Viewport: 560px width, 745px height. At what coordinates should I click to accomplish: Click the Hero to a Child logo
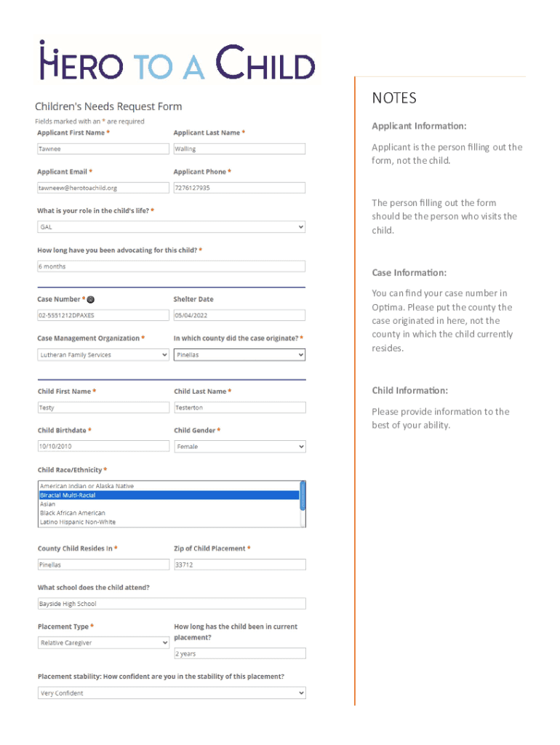(177, 61)
